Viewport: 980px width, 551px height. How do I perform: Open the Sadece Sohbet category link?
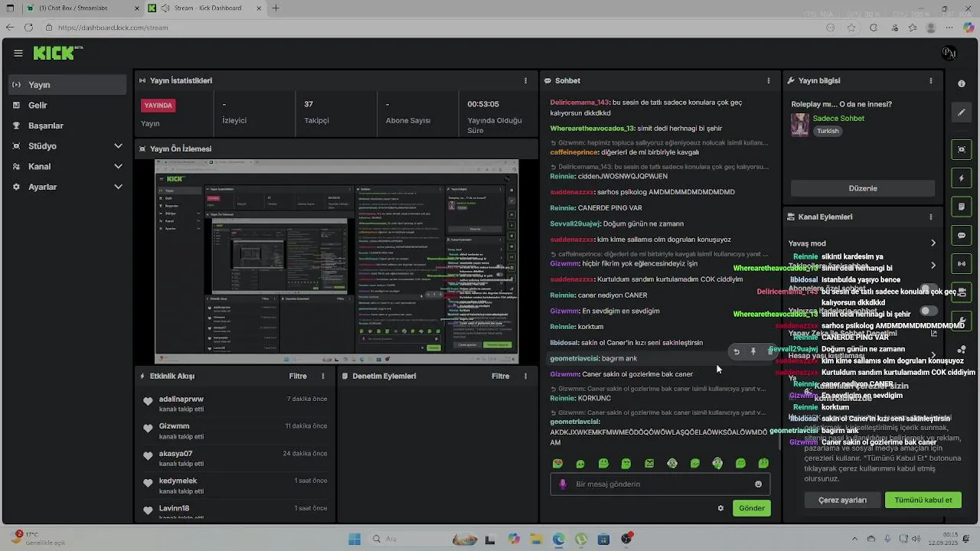tap(838, 119)
